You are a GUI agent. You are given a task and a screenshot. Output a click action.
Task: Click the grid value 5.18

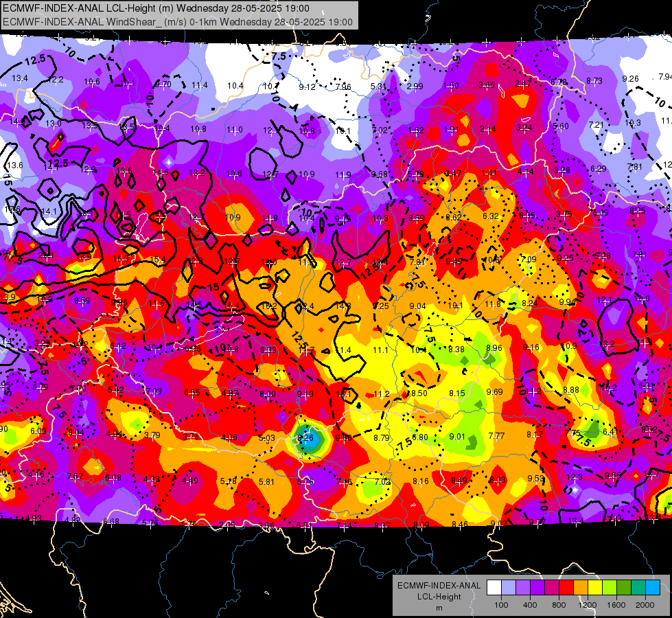[x=229, y=481]
